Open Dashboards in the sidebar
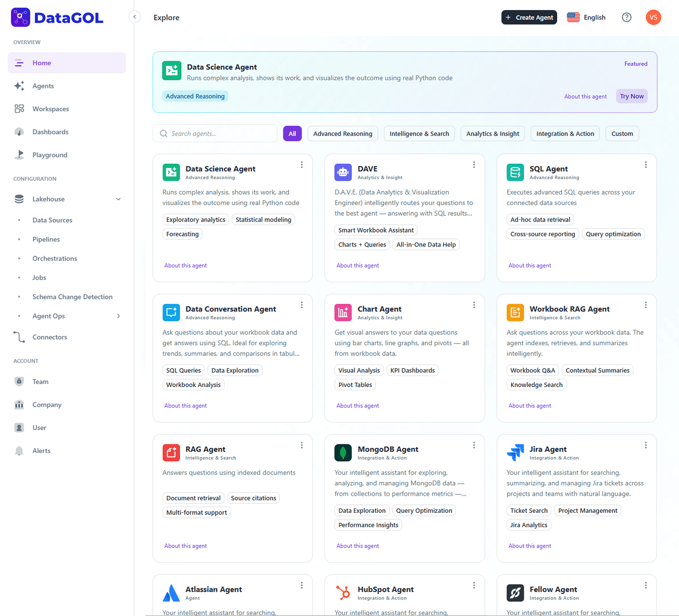Screen dimensions: 679x616 [50, 132]
